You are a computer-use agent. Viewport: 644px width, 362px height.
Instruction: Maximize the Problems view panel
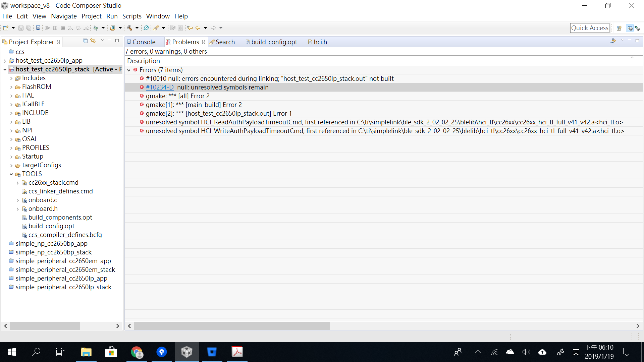coord(637,41)
